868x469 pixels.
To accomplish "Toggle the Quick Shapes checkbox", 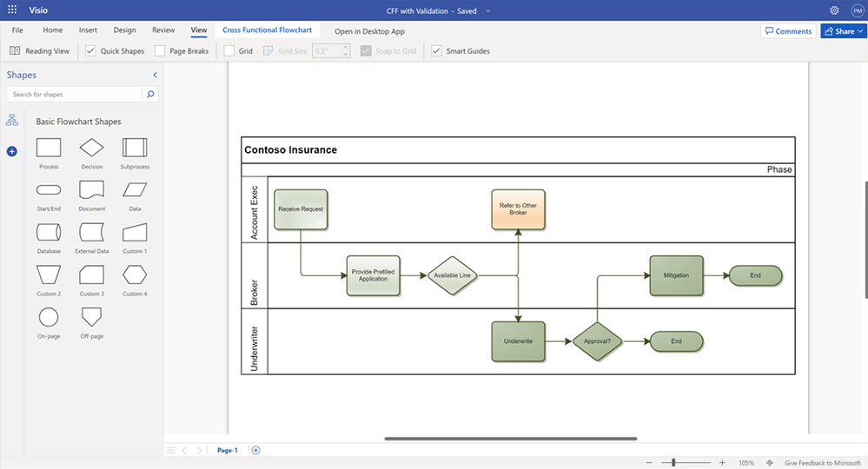I will 90,51.
